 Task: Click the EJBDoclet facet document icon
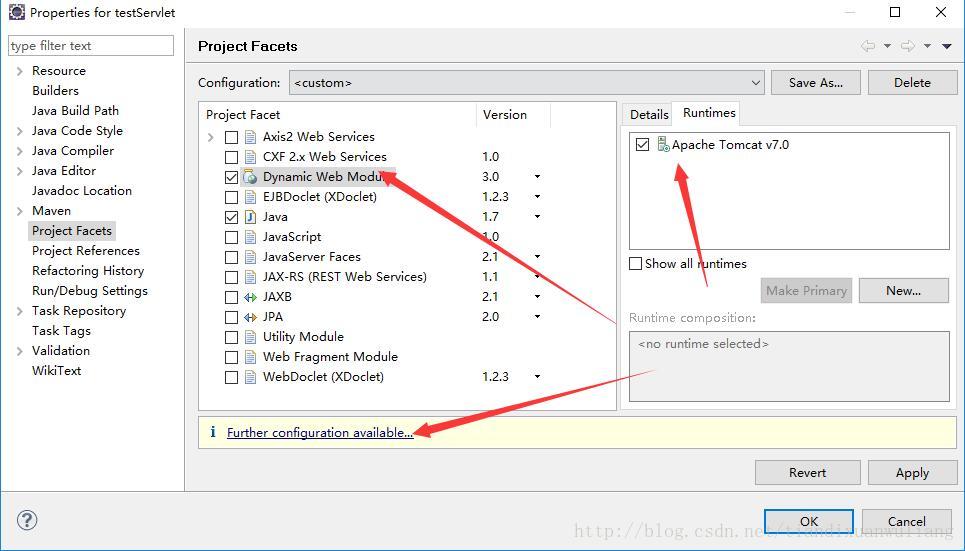(x=250, y=197)
